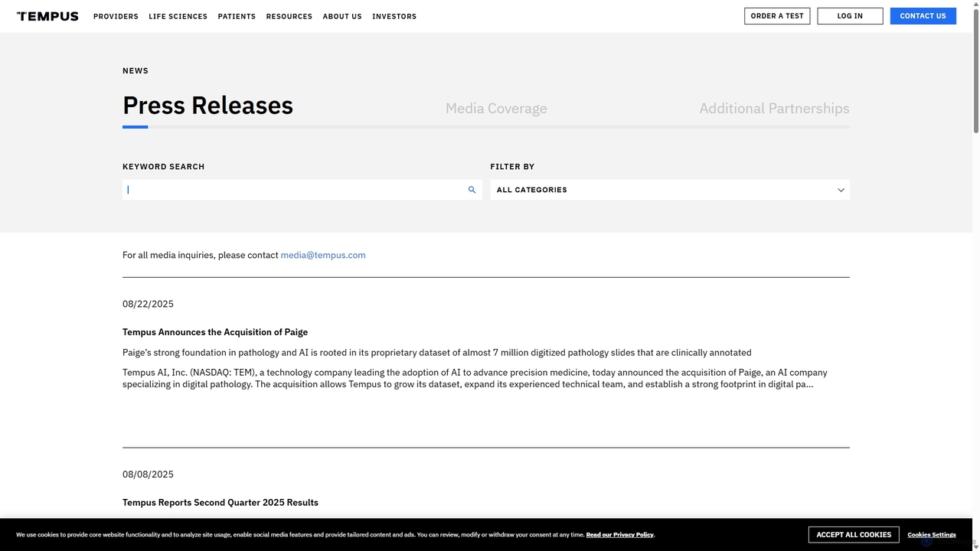
Task: Click the Accept All Cookies button
Action: click(854, 534)
